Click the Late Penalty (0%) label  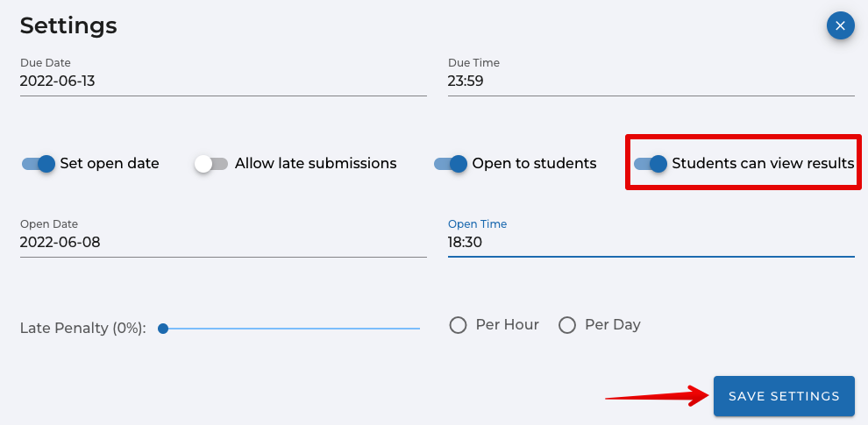83,329
